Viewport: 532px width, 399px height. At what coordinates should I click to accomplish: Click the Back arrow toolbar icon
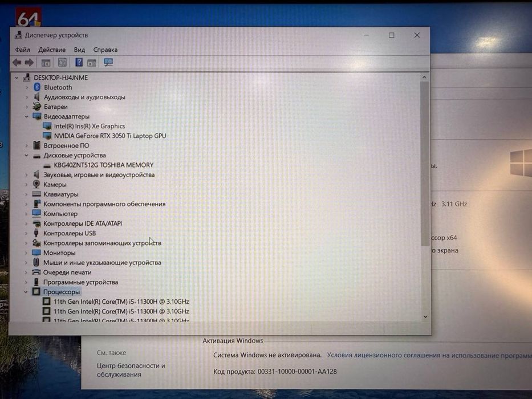tap(17, 63)
